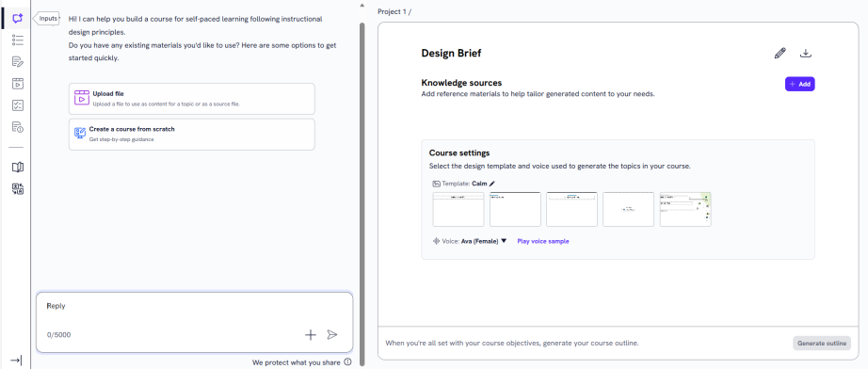Click the Knowledge sources heading
868x369 pixels.
461,83
